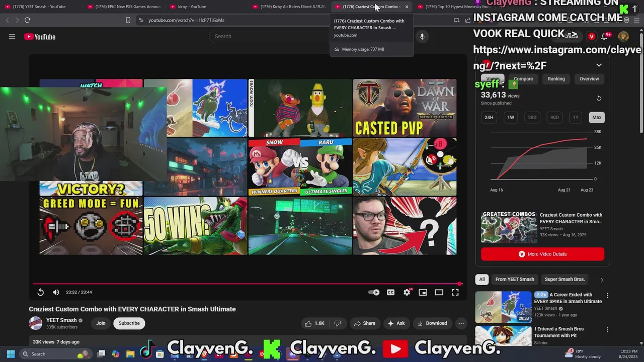The height and width of the screenshot is (362, 644).
Task: Open the Overview tab in the stats panel
Action: point(589,79)
